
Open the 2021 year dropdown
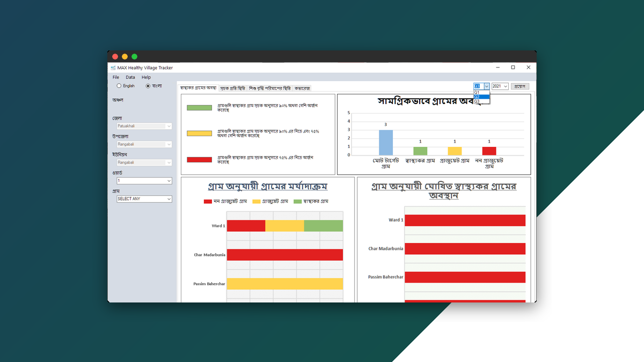(499, 86)
